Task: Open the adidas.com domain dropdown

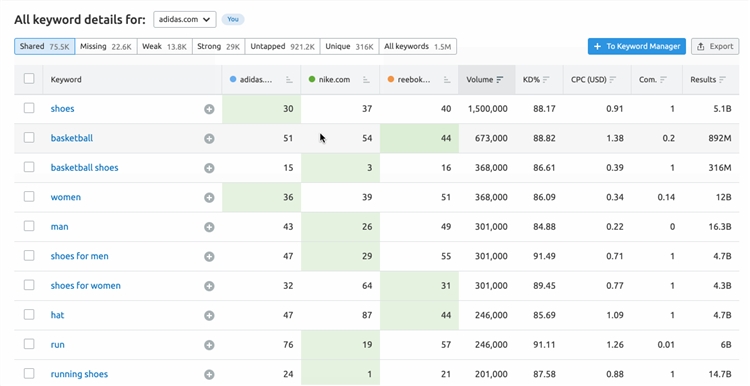Action: [x=185, y=20]
